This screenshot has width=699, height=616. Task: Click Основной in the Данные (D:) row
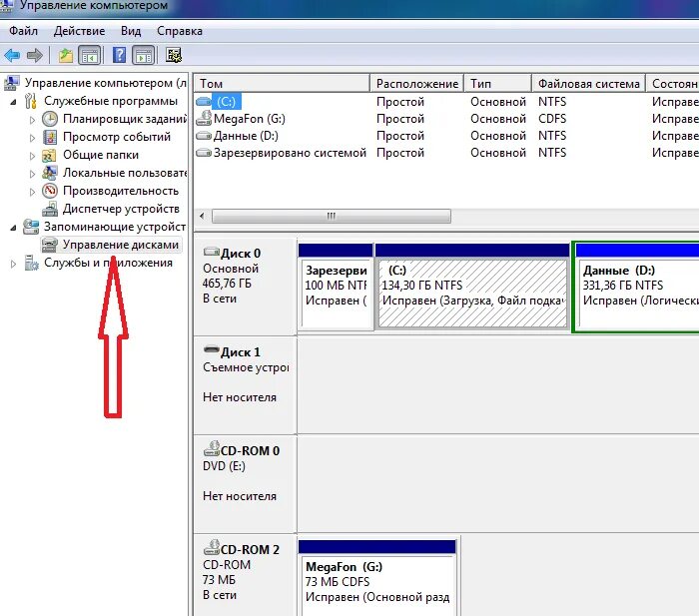[498, 136]
